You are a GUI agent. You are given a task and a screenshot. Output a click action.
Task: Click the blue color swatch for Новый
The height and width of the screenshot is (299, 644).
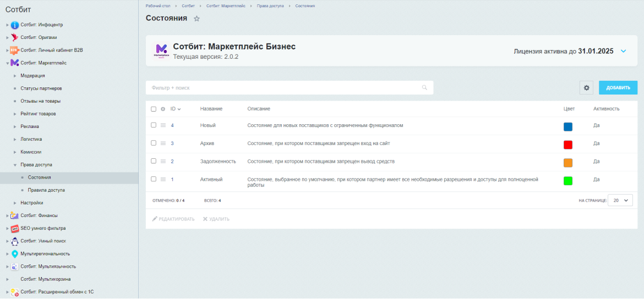pos(568,126)
